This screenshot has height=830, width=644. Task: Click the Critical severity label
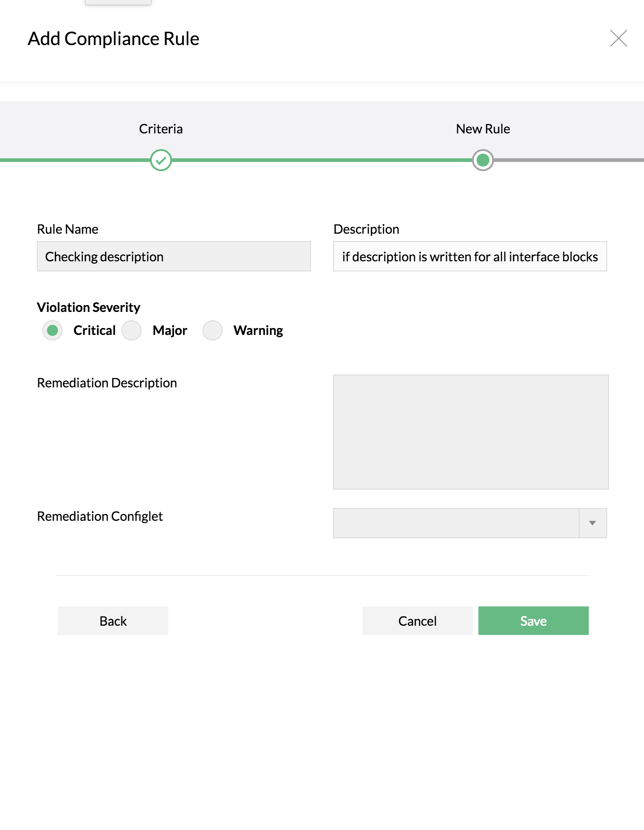[x=94, y=330]
